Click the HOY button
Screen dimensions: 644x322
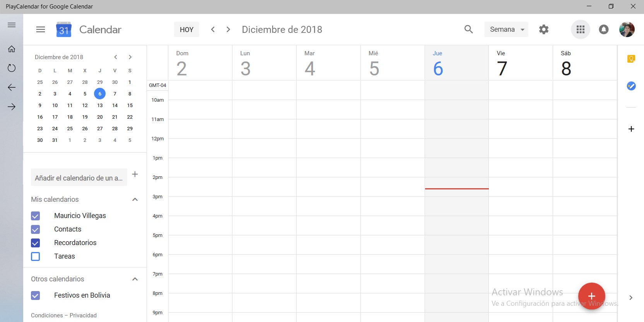coord(186,29)
